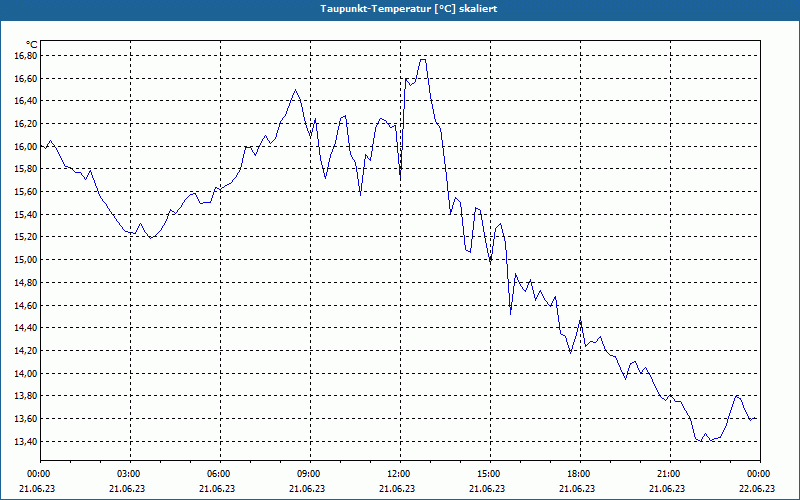The width and height of the screenshot is (800, 500).
Task: Select the 14,80 y-axis value
Action: (25, 283)
